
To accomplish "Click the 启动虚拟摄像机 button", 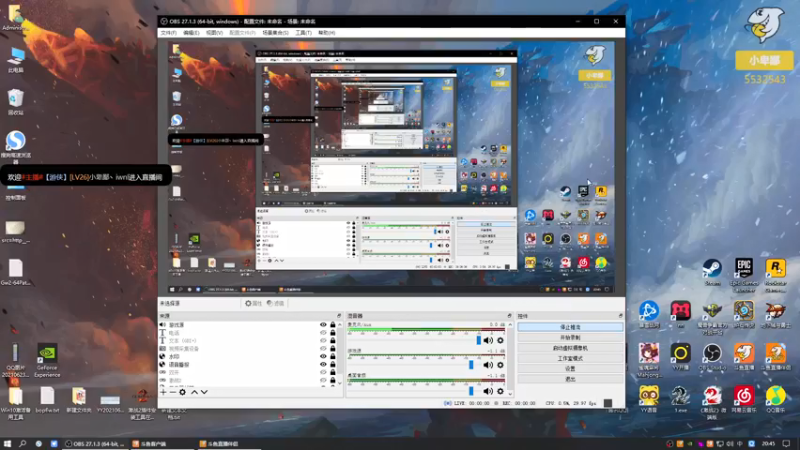I will coord(570,348).
